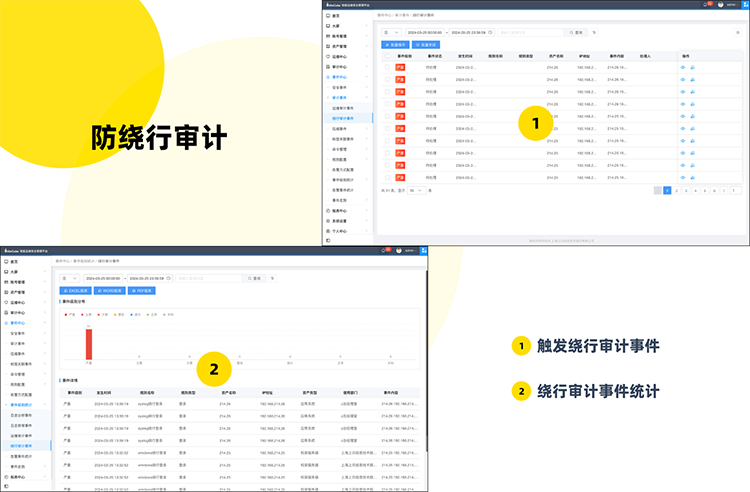750x492 pixels.
Task: Click the eye view icon in the first event row
Action: click(x=683, y=67)
